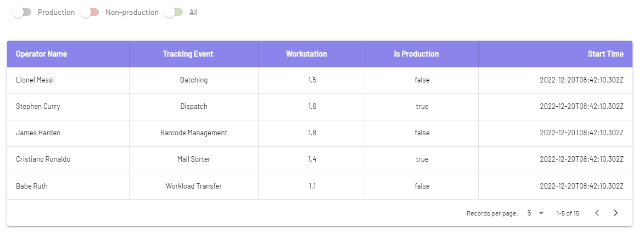Viewport: 644px width, 248px height.
Task: Click the James Harden operator cell
Action: (68, 133)
